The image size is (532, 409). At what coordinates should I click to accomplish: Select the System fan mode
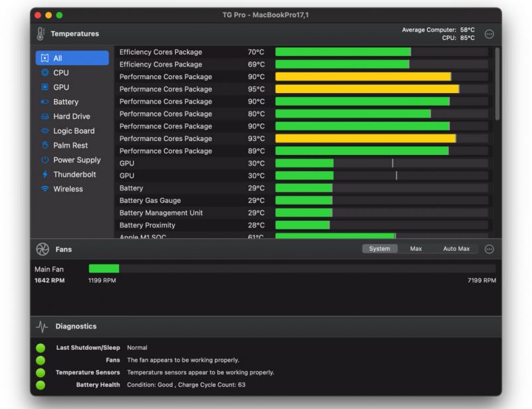click(379, 248)
